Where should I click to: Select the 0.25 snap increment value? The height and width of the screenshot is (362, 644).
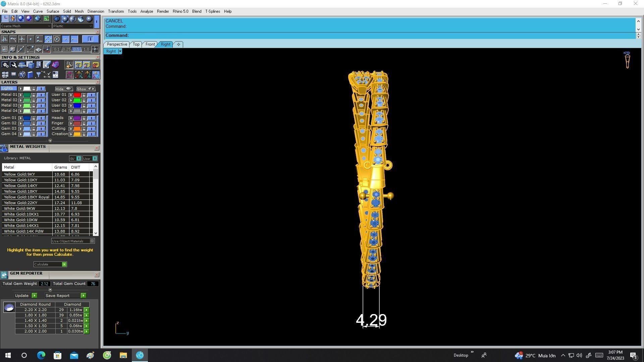pyautogui.click(x=66, y=49)
